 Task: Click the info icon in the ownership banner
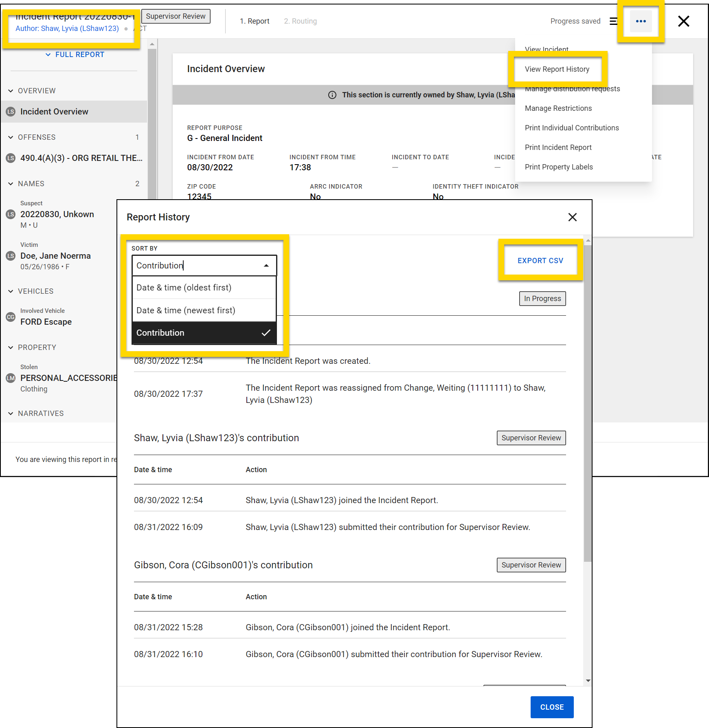tap(332, 95)
